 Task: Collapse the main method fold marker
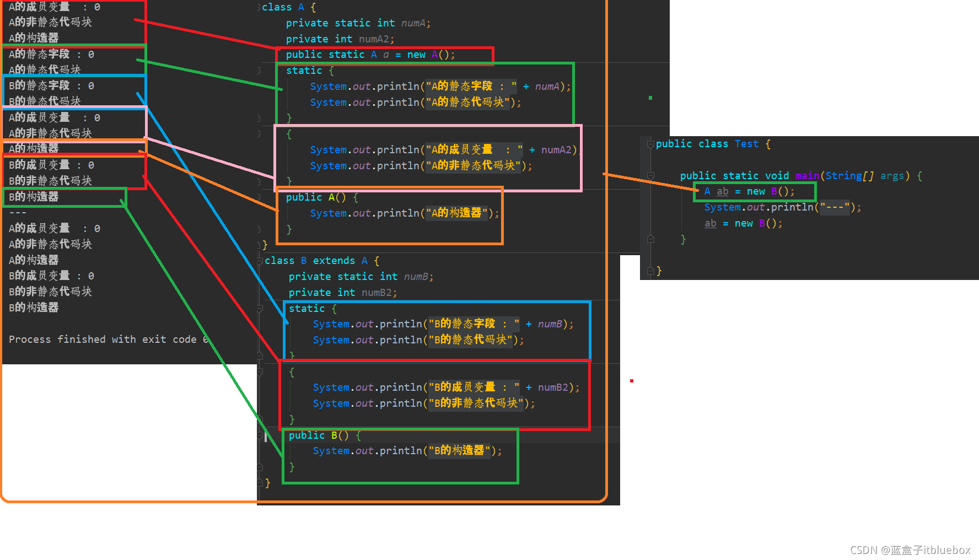(650, 176)
